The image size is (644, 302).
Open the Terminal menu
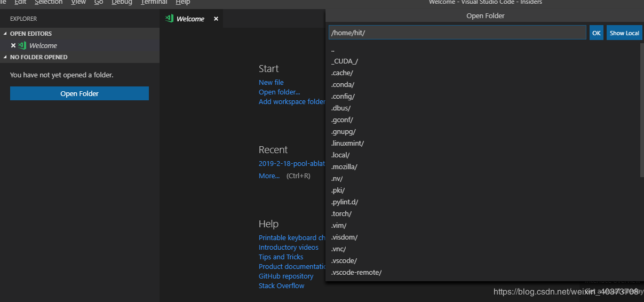(x=154, y=3)
